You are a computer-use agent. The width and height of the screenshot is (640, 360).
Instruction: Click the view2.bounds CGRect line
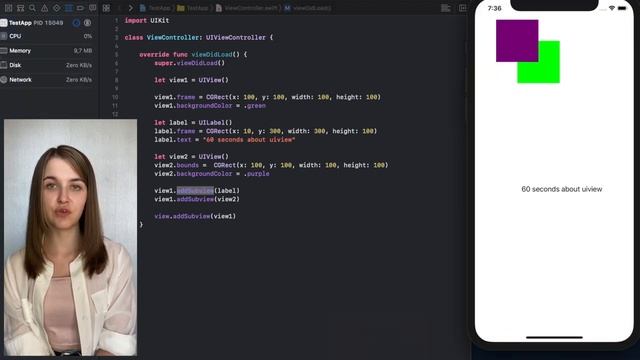(x=271, y=165)
